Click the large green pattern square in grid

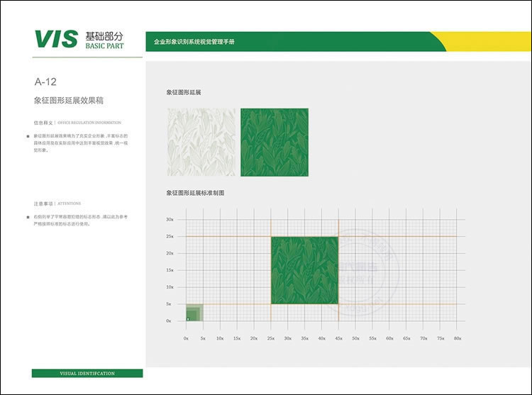tap(304, 270)
